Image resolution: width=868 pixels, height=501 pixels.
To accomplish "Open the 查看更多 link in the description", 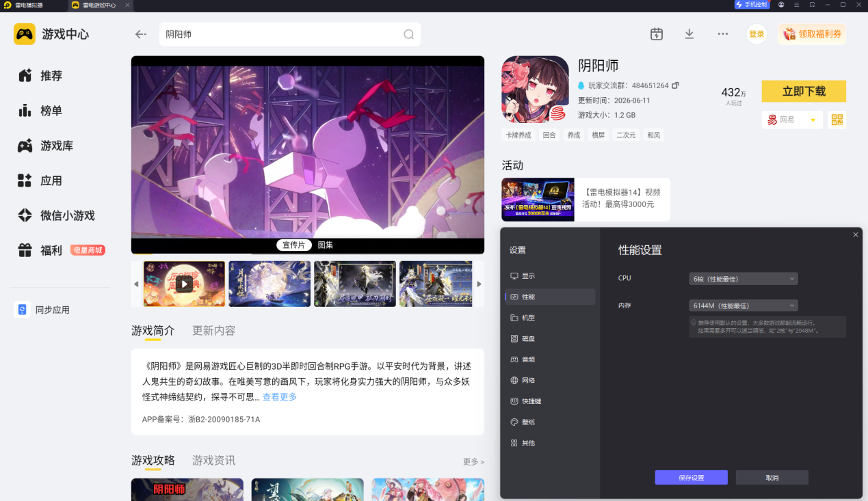I will point(280,396).
